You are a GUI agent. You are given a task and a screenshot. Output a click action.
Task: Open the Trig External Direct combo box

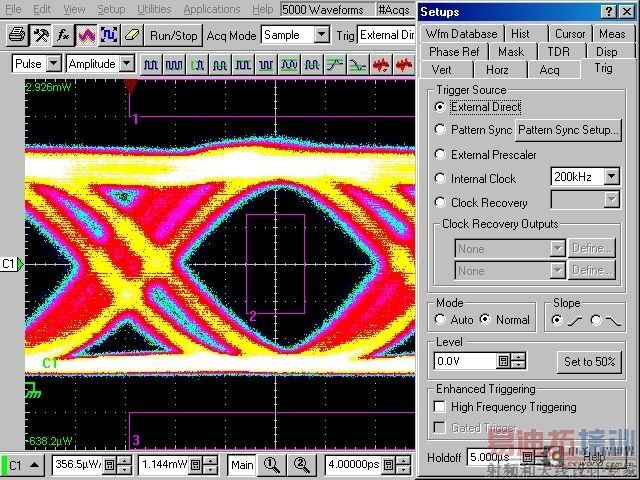(386, 35)
